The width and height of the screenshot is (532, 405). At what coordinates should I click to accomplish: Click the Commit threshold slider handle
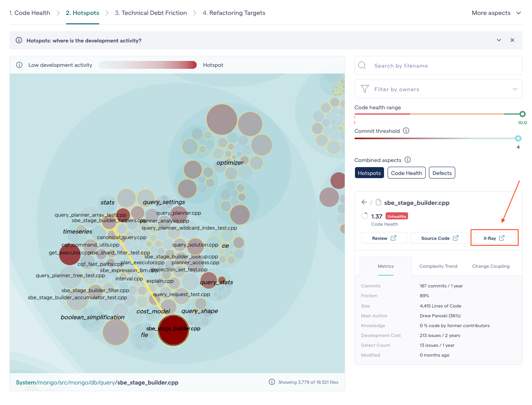click(x=518, y=138)
